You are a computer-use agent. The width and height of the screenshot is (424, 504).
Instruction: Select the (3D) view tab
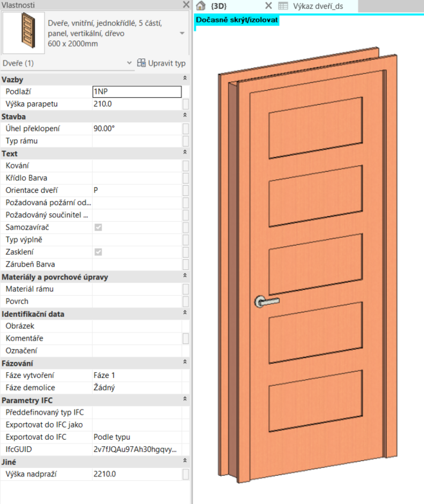pyautogui.click(x=218, y=6)
